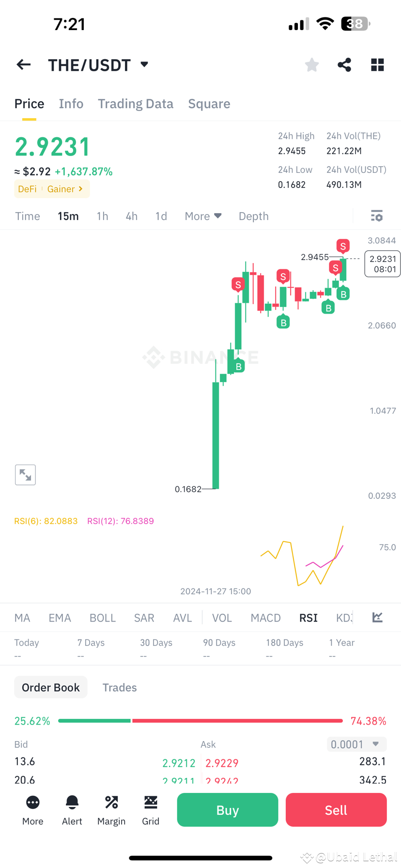
Task: Open Grid trading tool
Action: click(151, 810)
